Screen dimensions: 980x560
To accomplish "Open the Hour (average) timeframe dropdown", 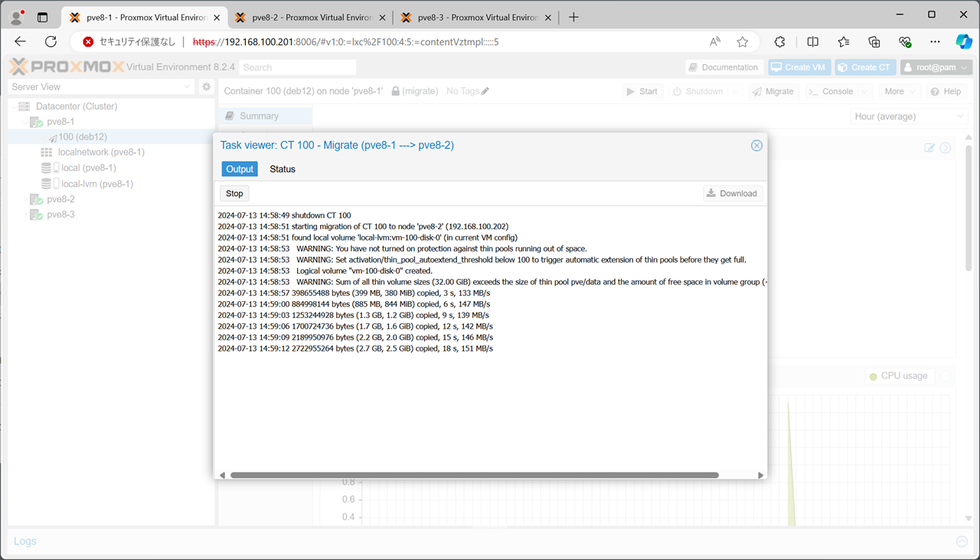I will click(x=910, y=116).
